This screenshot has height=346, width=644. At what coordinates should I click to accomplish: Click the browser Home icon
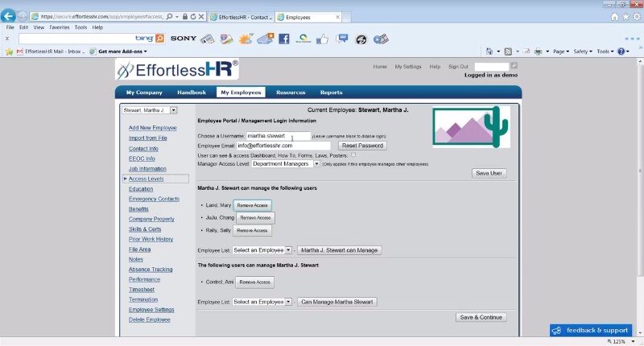(614, 16)
